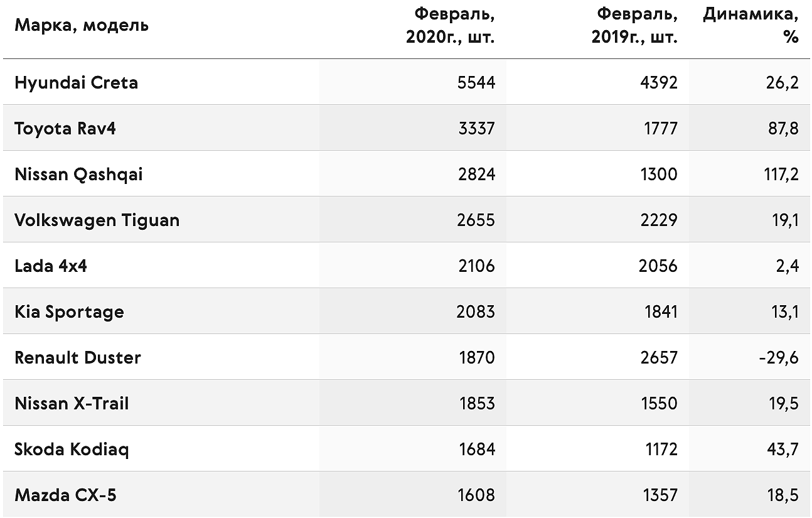The width and height of the screenshot is (812, 518).
Task: Click the 1777 value for Rav4 2019
Action: tap(660, 128)
